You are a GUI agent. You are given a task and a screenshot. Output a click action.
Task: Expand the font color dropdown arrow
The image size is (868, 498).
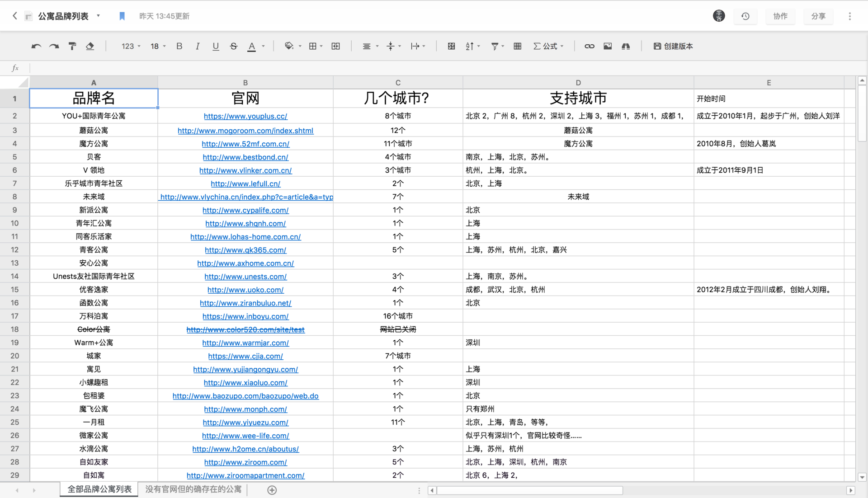(263, 46)
